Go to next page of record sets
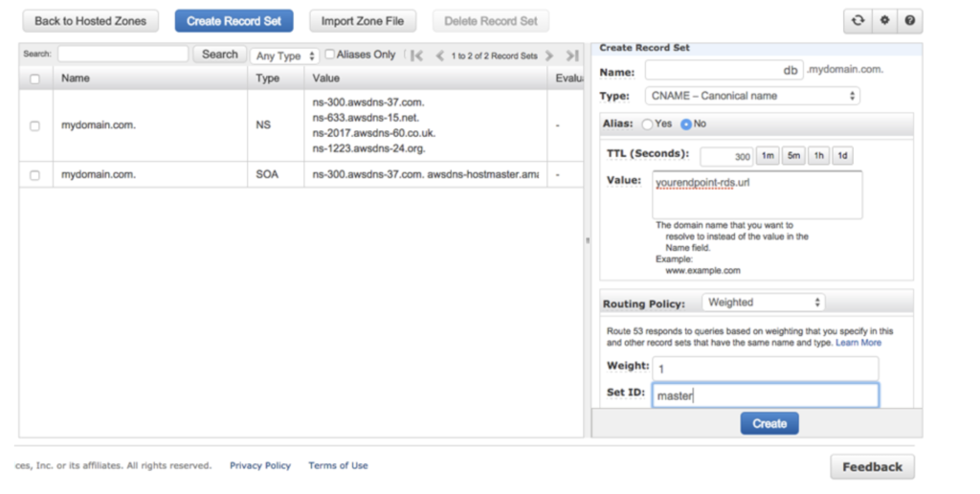Screen dimensions: 980x494 [549, 56]
